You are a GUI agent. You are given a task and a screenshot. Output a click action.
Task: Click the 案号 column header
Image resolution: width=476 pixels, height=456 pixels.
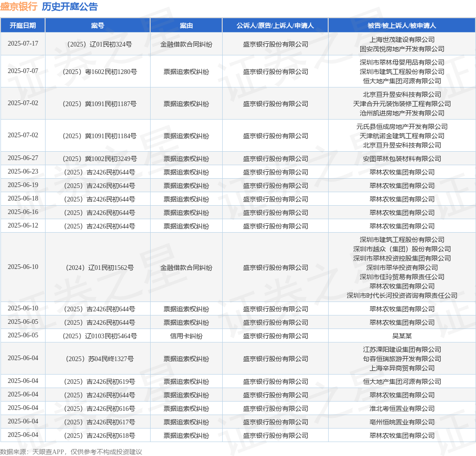[x=98, y=26]
